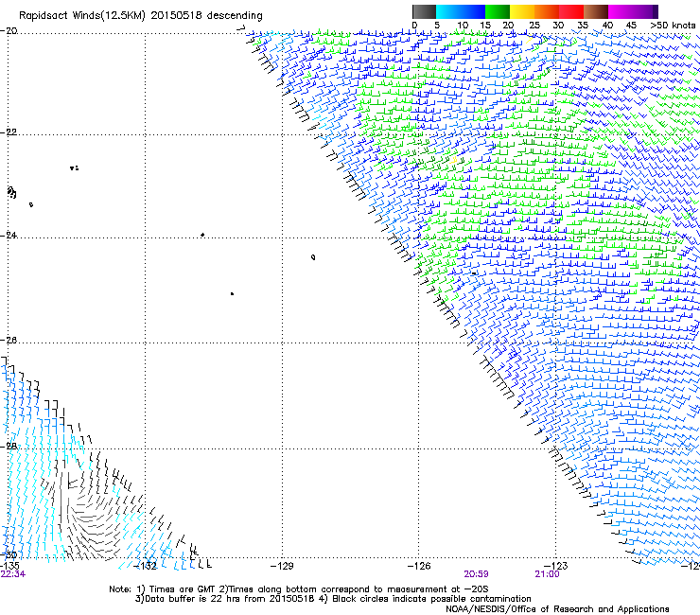Click the '-20' latitude axis label

9,31
